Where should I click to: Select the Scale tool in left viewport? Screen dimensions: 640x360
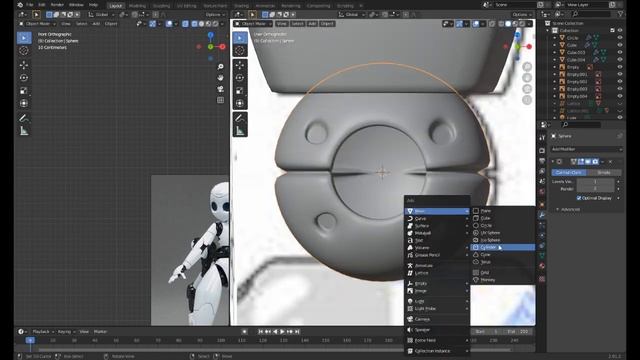pos(24,91)
